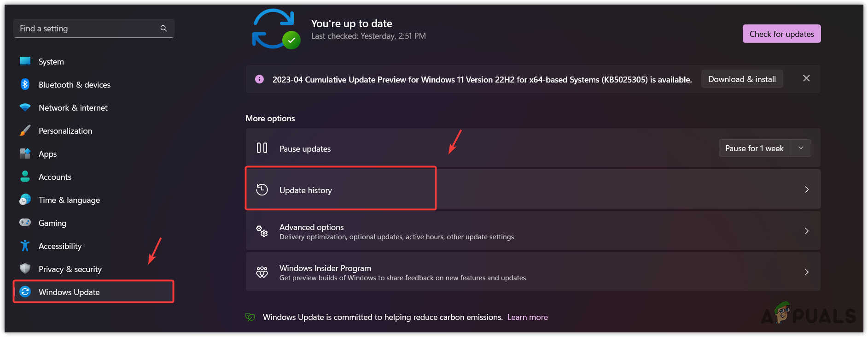Click the Accounts person icon

point(25,177)
